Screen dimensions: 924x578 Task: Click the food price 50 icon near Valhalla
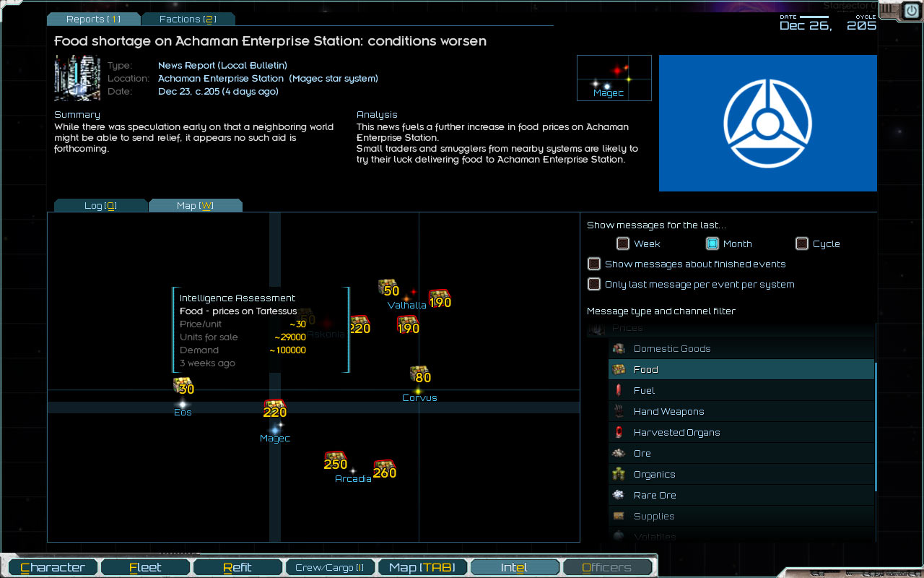tap(388, 288)
